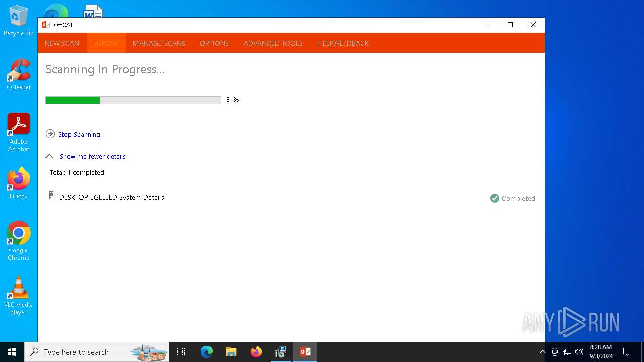Screen dimensions: 644x362
Task: Minimize the OffCAT window
Action: click(x=487, y=25)
